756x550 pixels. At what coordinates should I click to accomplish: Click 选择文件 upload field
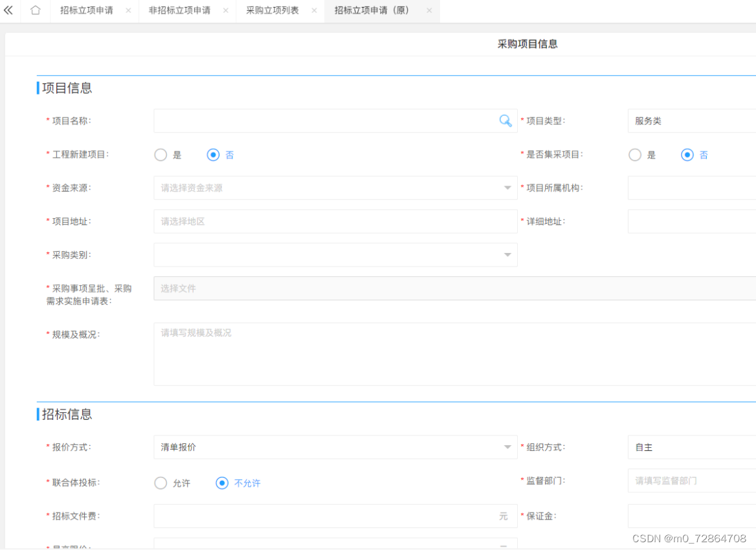(x=454, y=289)
